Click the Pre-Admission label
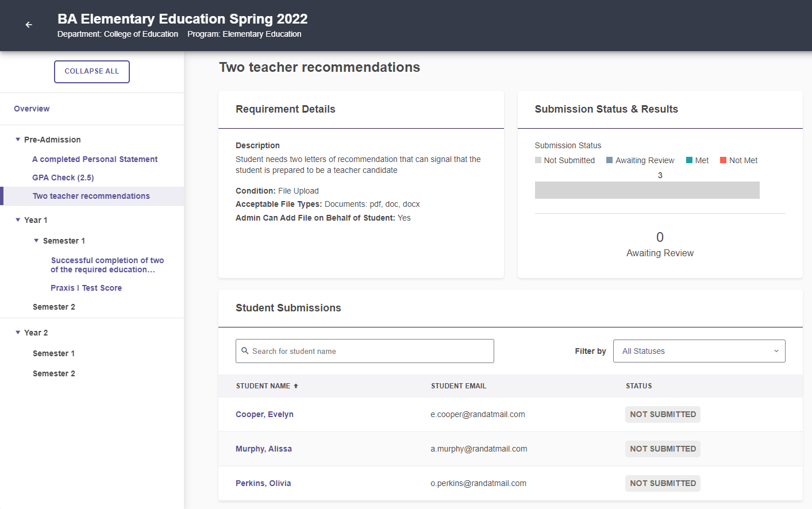Screen dimensions: 812x509 point(52,140)
